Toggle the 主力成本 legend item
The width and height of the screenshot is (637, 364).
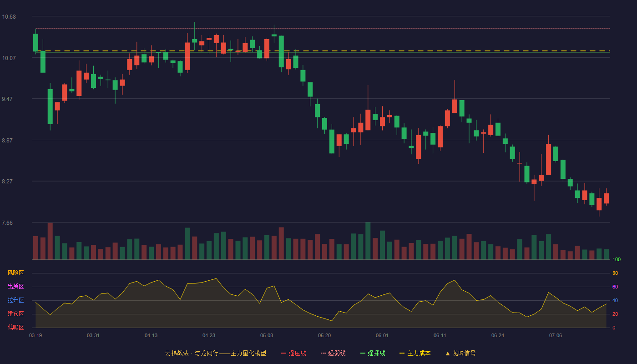pyautogui.click(x=415, y=353)
